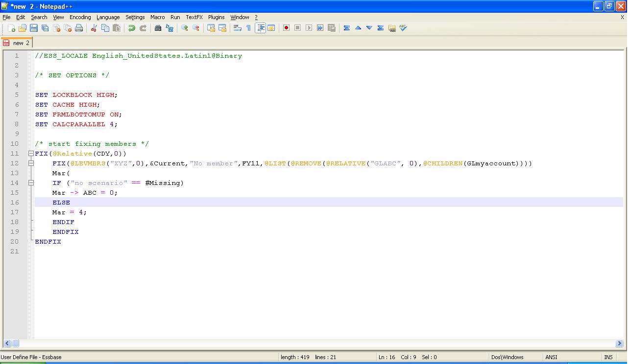Open the Macro menu
The height and width of the screenshot is (364, 630).
pos(157,17)
